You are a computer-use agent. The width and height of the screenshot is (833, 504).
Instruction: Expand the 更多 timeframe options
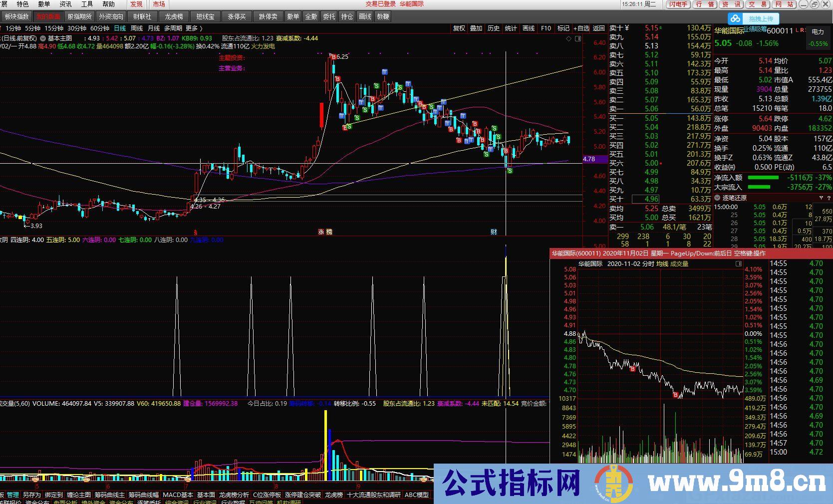coord(194,28)
